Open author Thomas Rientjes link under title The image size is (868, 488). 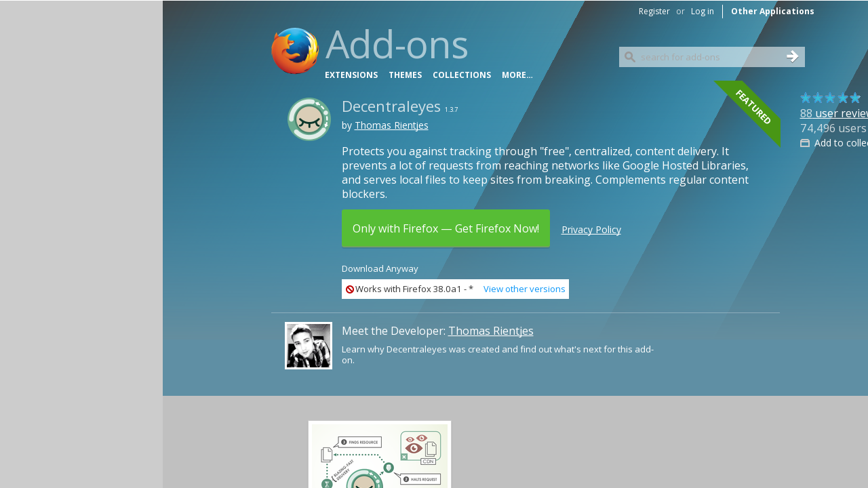[391, 125]
